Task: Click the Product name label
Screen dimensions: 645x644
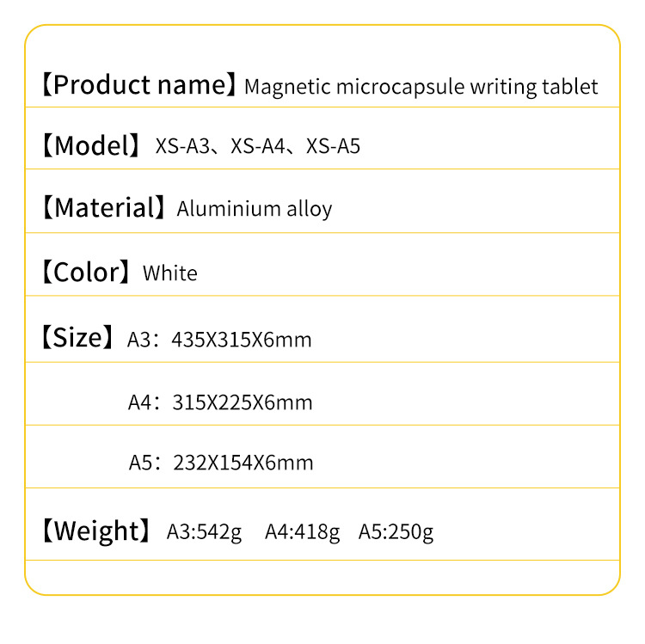Action: 136,85
